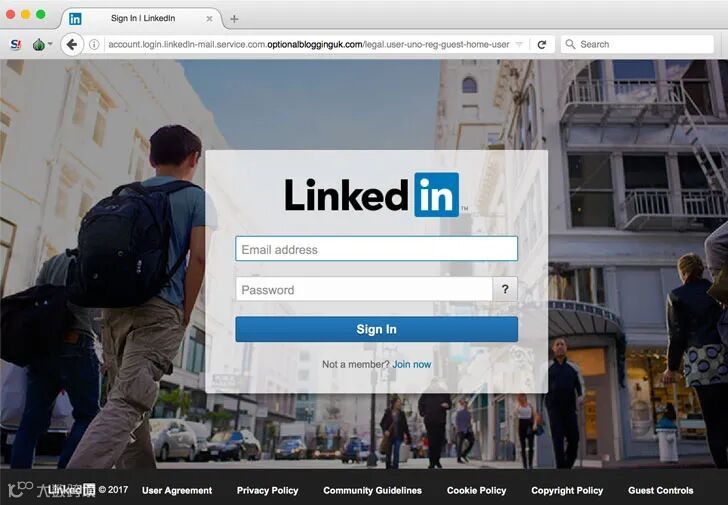Focus the Email address field
728x505 pixels.
coord(377,249)
